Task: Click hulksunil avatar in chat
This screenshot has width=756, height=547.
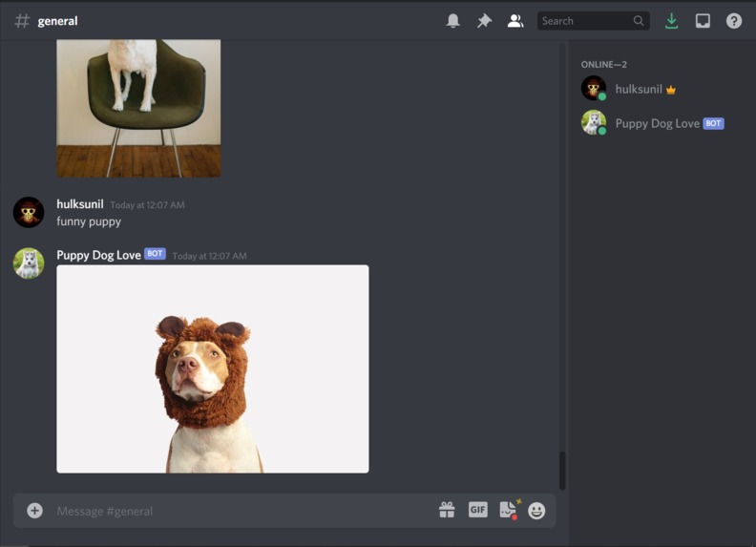Action: (x=29, y=212)
